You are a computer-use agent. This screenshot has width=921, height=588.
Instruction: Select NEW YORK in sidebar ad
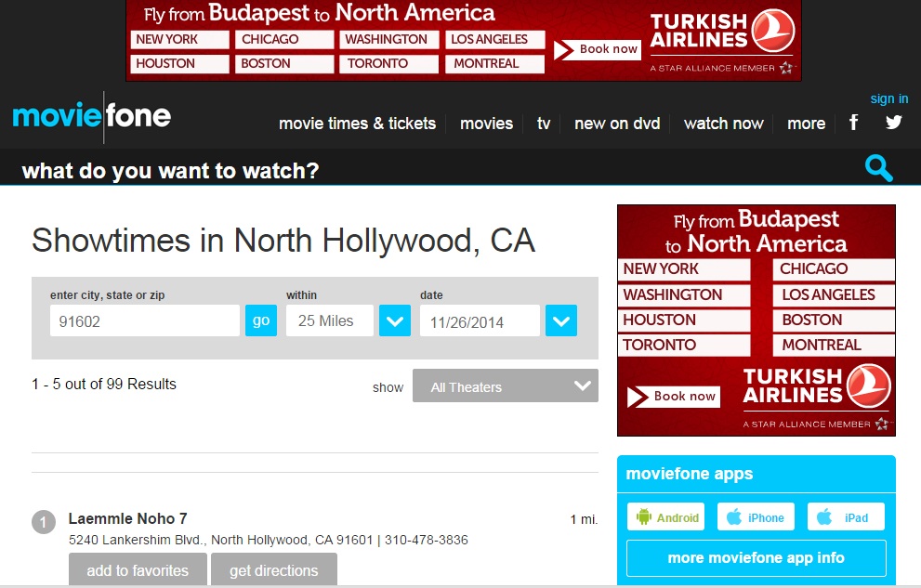(x=684, y=269)
